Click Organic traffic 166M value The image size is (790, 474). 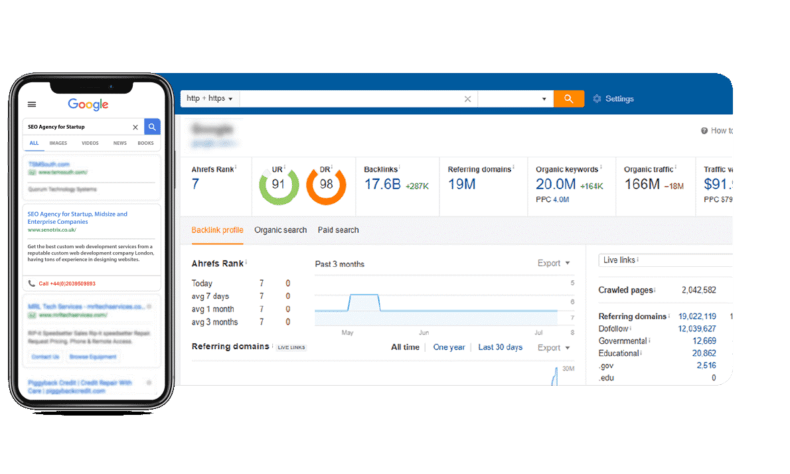(642, 184)
